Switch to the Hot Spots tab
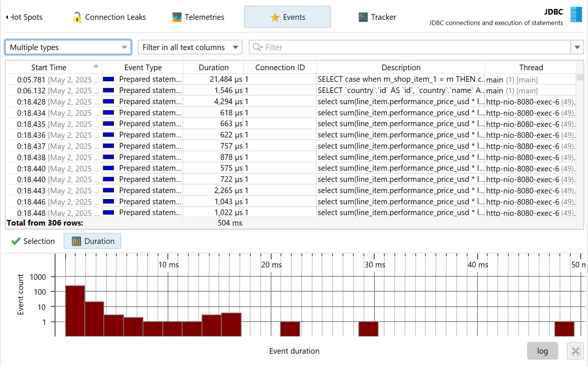This screenshot has height=366, width=588. pos(25,17)
